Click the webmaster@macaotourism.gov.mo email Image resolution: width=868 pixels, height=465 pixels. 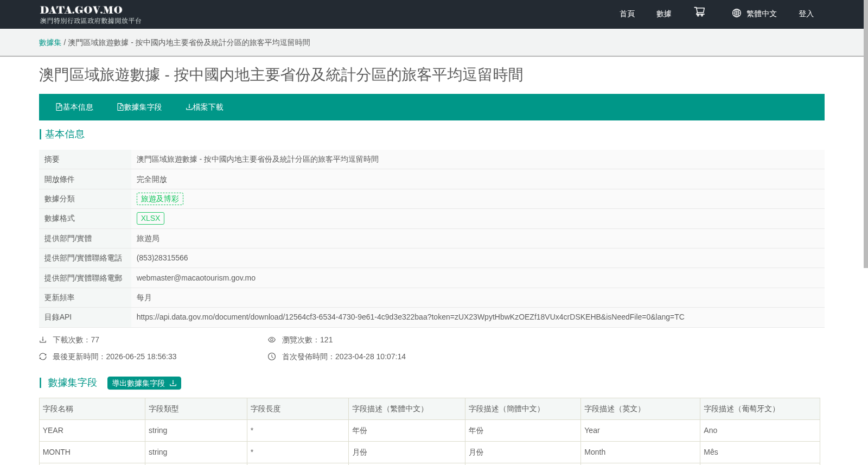(x=196, y=278)
